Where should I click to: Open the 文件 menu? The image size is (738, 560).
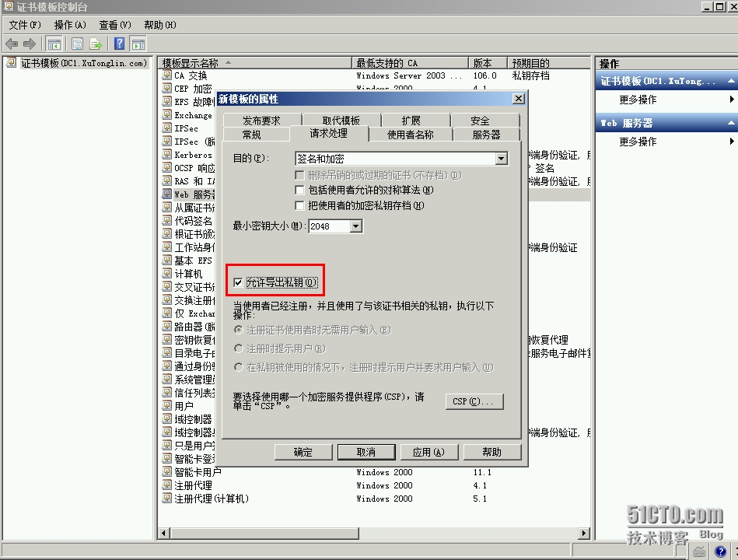(25, 25)
